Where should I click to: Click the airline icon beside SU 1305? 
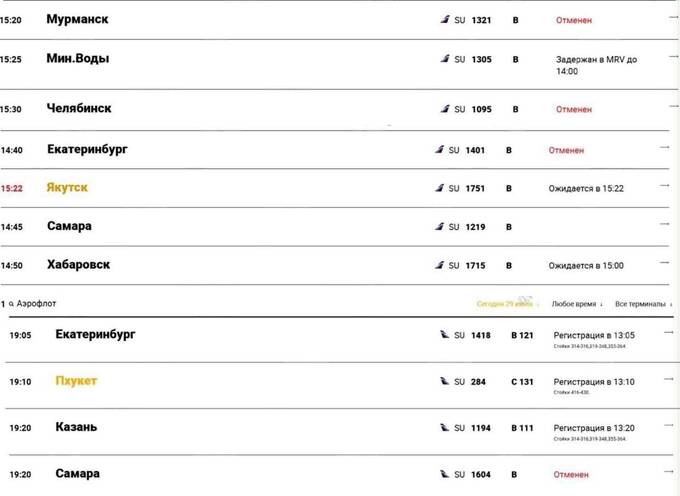(x=445, y=59)
